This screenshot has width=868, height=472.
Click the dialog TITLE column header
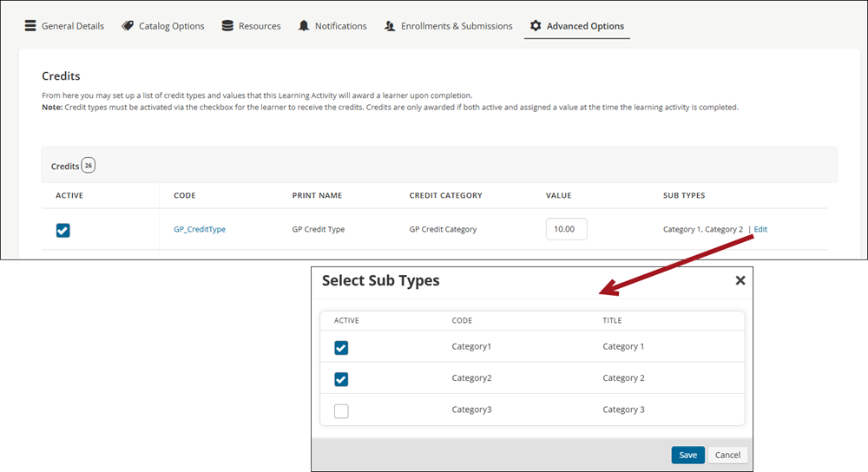612,320
